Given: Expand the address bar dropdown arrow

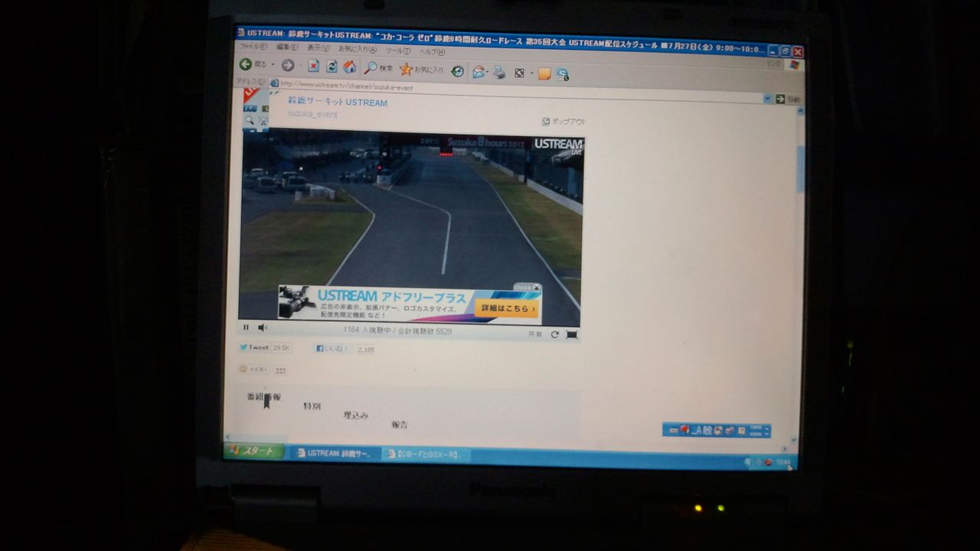Looking at the screenshot, I should (766, 99).
